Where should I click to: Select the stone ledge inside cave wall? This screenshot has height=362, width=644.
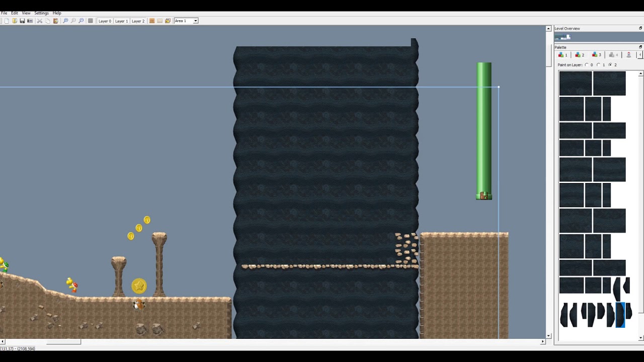coord(330,266)
